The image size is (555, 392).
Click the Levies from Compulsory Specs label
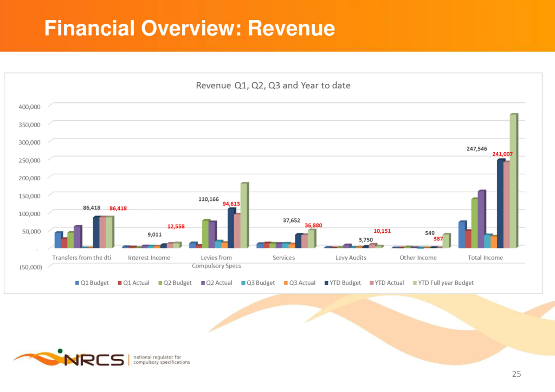click(216, 262)
